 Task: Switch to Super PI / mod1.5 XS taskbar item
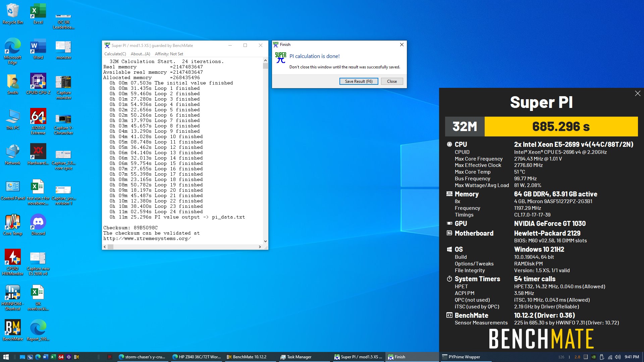pos(358,357)
